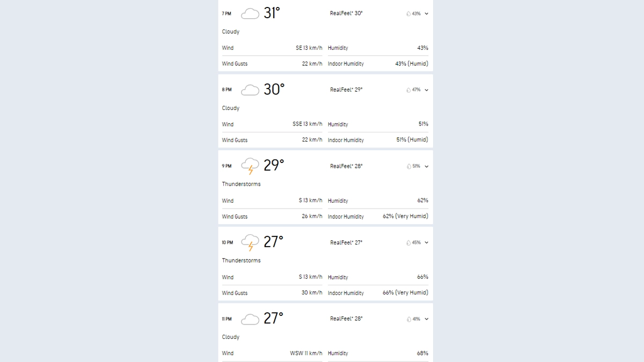The width and height of the screenshot is (644, 362).
Task: Click the Thunderstorms label in 9 PM card
Action: point(241,184)
